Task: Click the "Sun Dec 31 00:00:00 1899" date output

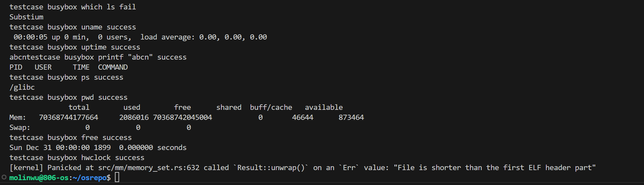Action: (x=60, y=147)
